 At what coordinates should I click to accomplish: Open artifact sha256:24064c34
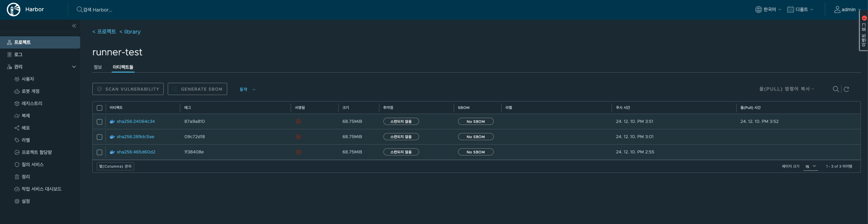pos(136,122)
